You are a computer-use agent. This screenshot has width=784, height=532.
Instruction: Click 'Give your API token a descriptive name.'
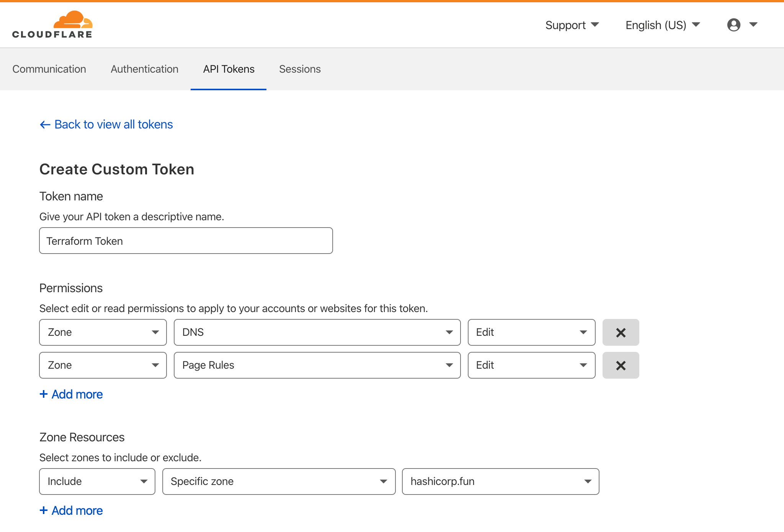click(x=132, y=217)
